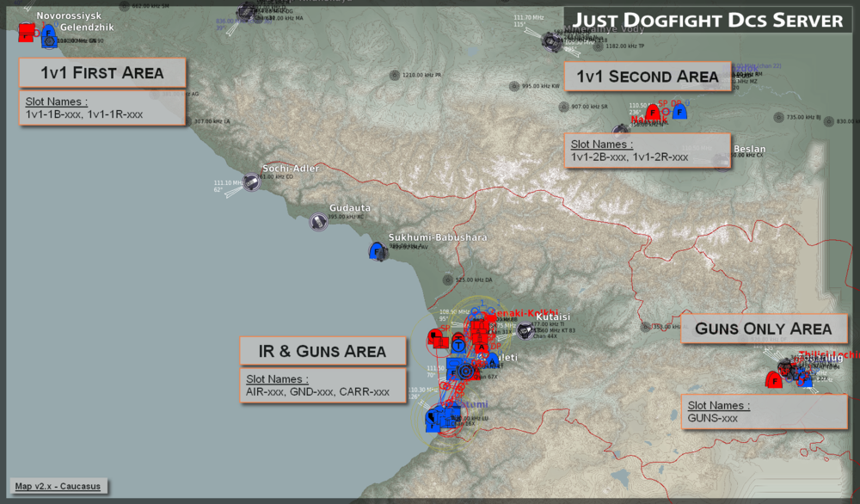Click the GUNS-xxx slot name text
860x504 pixels.
[712, 419]
